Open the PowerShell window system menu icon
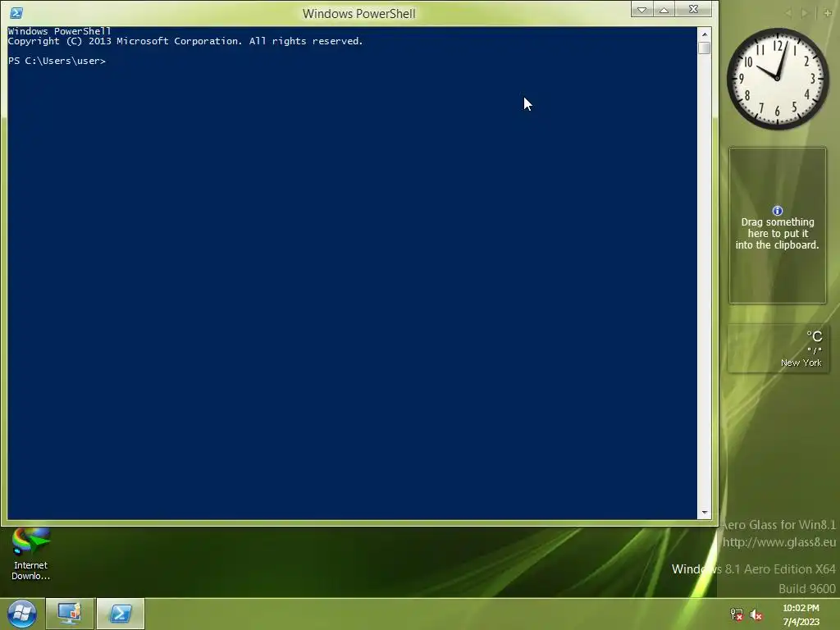Image resolution: width=840 pixels, height=630 pixels. pyautogui.click(x=16, y=13)
